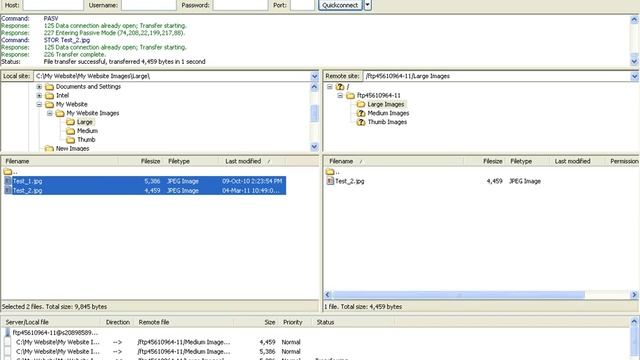Sort remote files by Permissions column
640x360 pixels.
click(x=621, y=161)
